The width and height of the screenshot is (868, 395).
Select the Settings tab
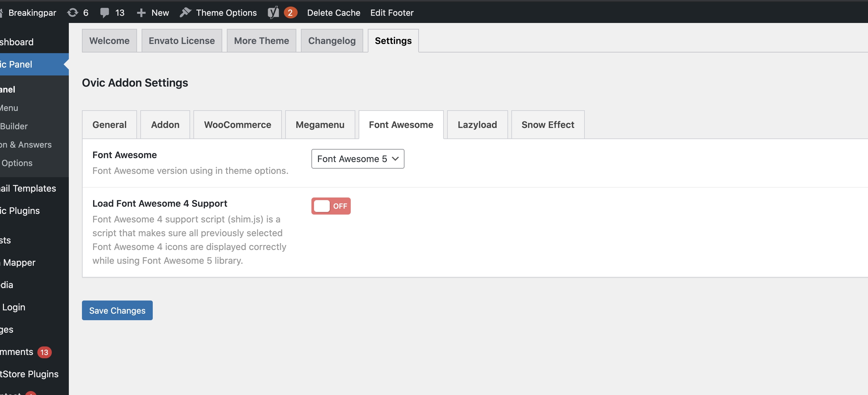(x=393, y=40)
